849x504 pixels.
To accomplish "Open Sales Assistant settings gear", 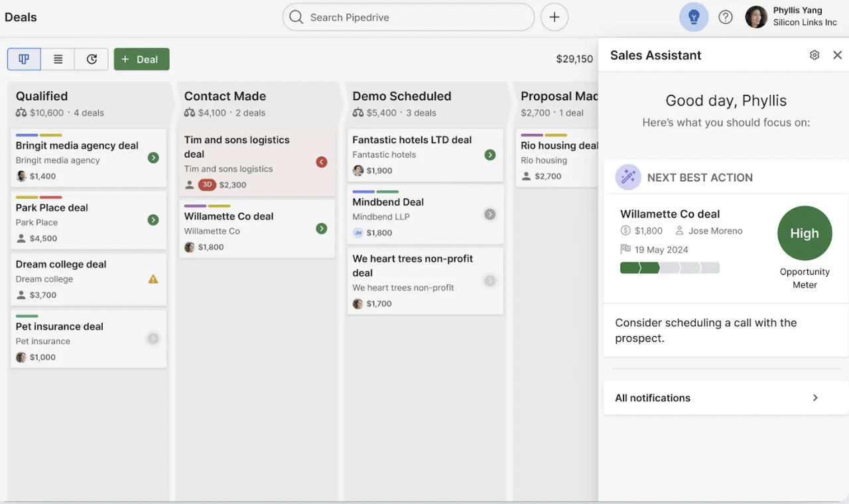I will [815, 55].
